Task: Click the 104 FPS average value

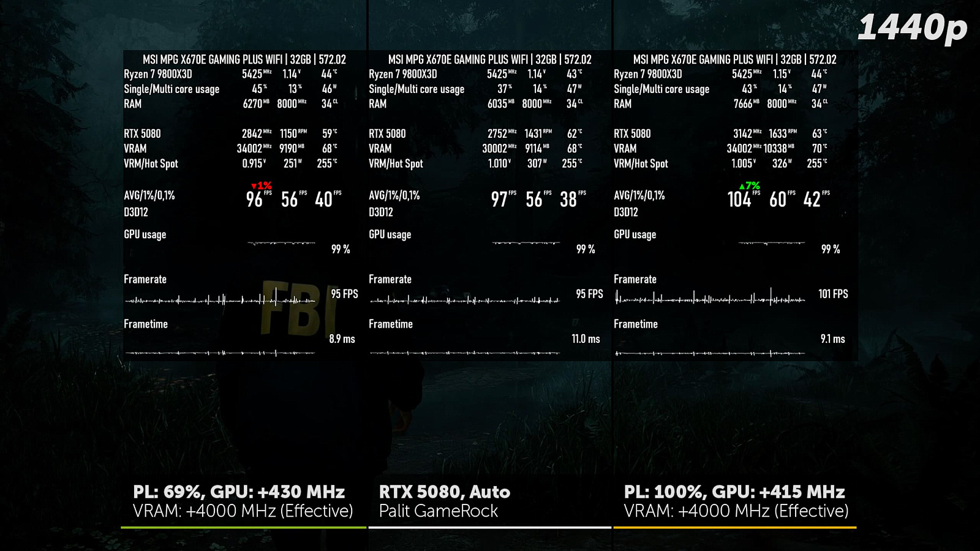Action: (744, 199)
